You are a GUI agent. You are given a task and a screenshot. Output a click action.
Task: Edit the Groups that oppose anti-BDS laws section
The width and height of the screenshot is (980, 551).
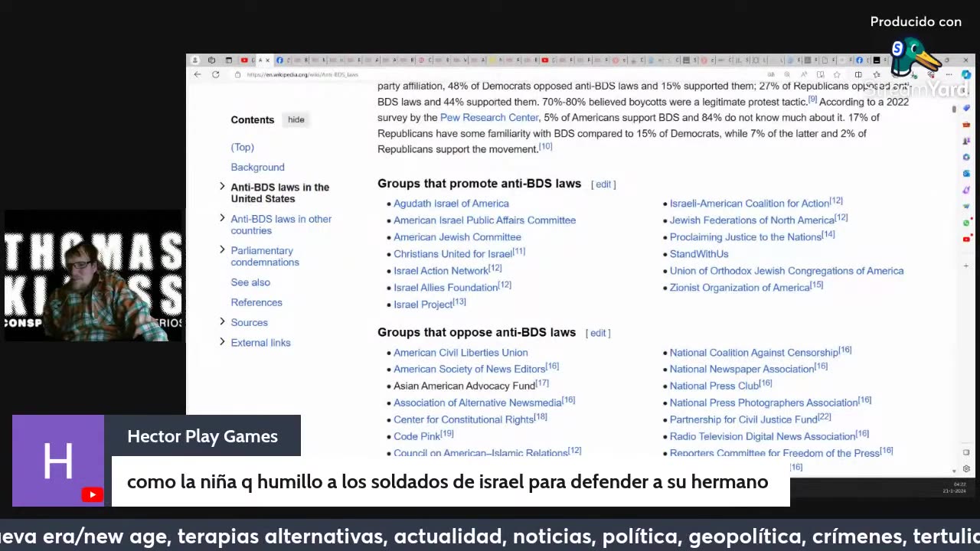click(x=597, y=333)
